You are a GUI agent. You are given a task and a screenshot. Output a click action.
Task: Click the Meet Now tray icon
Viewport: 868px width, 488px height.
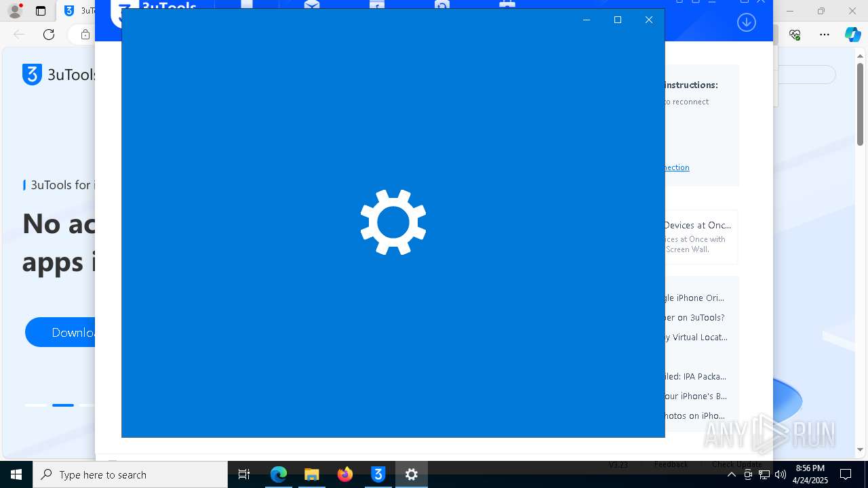click(748, 474)
